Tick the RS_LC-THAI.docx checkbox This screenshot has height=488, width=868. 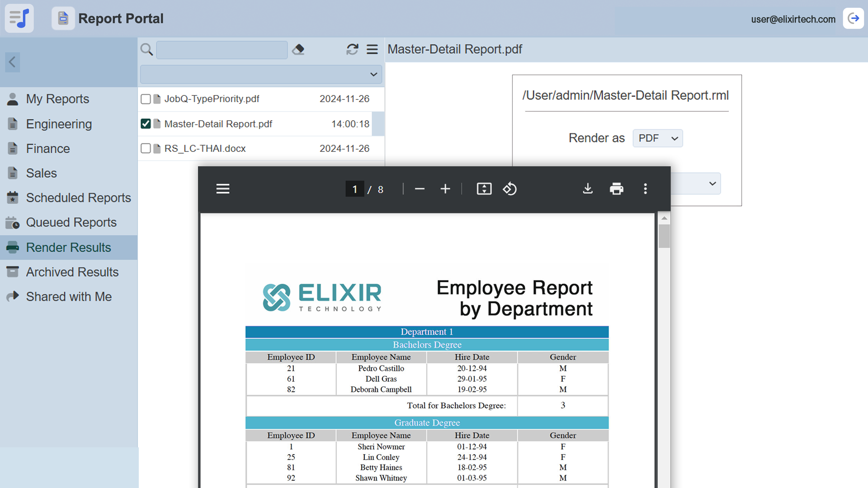146,149
